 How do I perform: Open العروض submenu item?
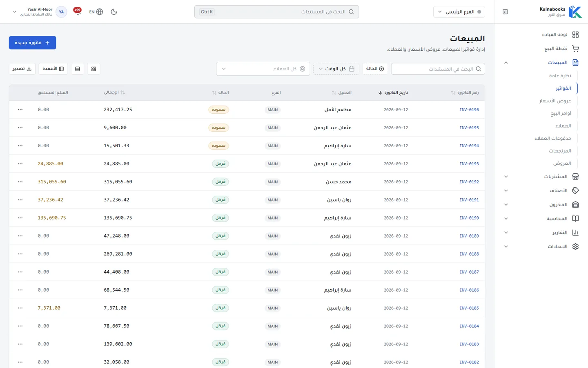tap(562, 164)
